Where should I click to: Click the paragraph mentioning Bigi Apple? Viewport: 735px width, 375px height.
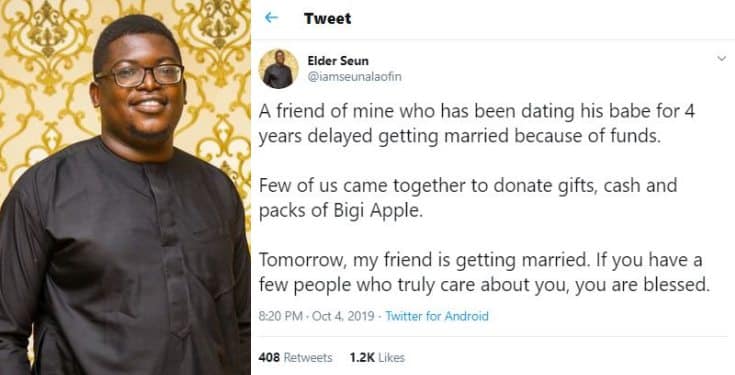[x=468, y=198]
